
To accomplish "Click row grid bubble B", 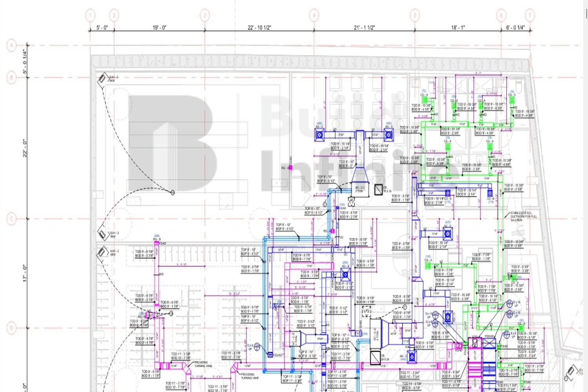I will [11, 78].
